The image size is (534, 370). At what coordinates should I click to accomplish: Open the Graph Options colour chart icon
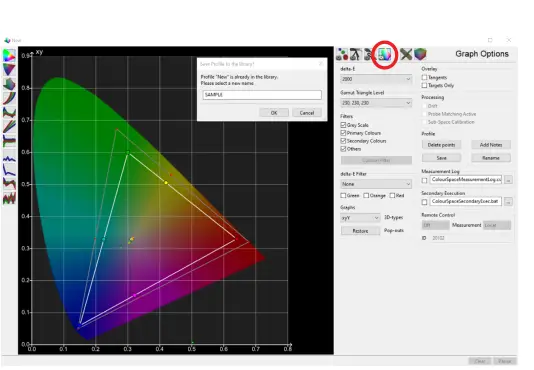pos(385,54)
